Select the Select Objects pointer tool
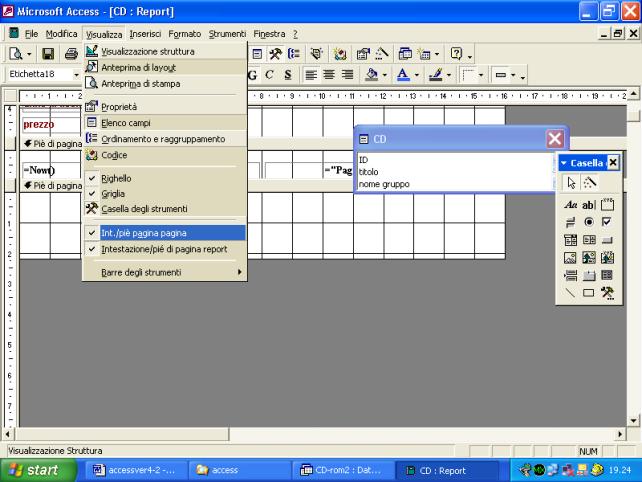The height and width of the screenshot is (482, 642). [x=571, y=183]
